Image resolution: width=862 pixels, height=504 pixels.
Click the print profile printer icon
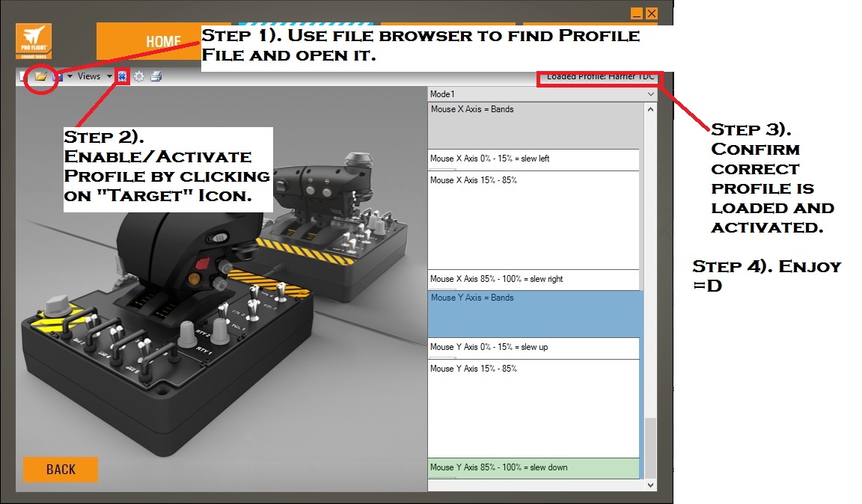coord(156,76)
